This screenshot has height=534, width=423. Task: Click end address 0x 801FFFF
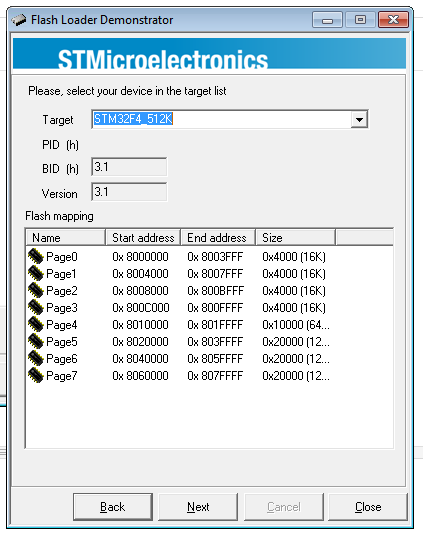(215, 325)
